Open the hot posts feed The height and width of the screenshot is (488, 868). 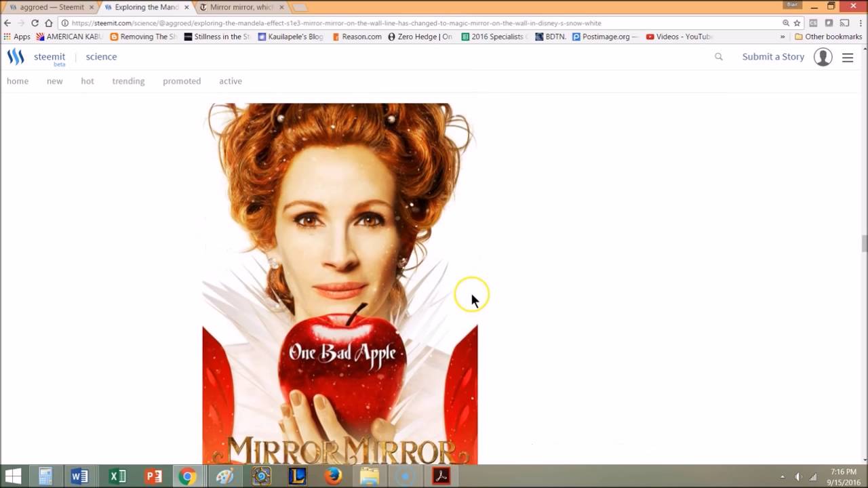point(87,81)
